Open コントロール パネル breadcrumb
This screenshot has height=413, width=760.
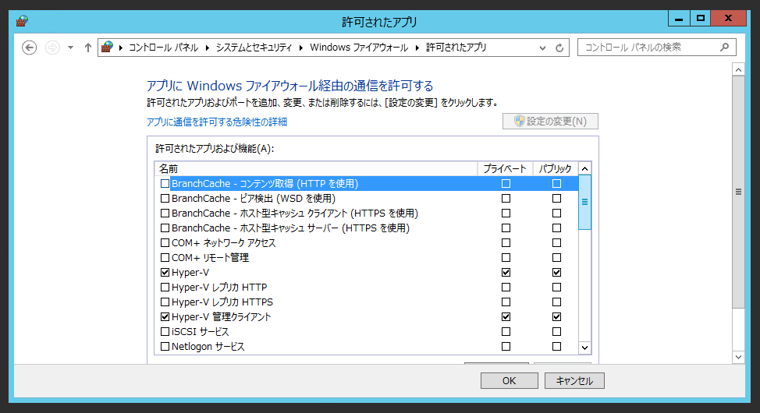coord(163,48)
